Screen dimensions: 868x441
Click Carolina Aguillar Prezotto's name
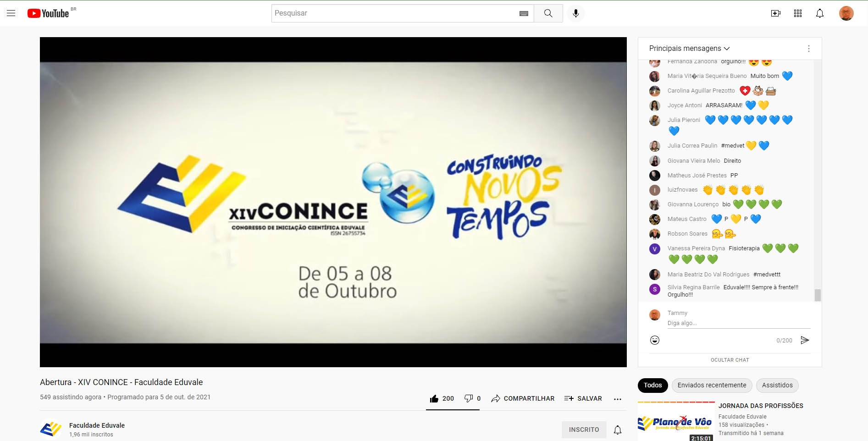coord(701,91)
